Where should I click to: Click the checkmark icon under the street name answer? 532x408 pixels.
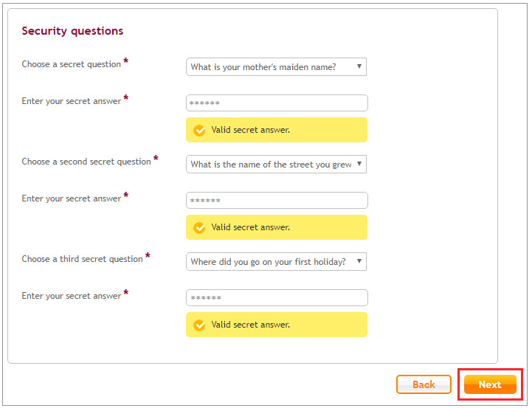click(x=199, y=227)
